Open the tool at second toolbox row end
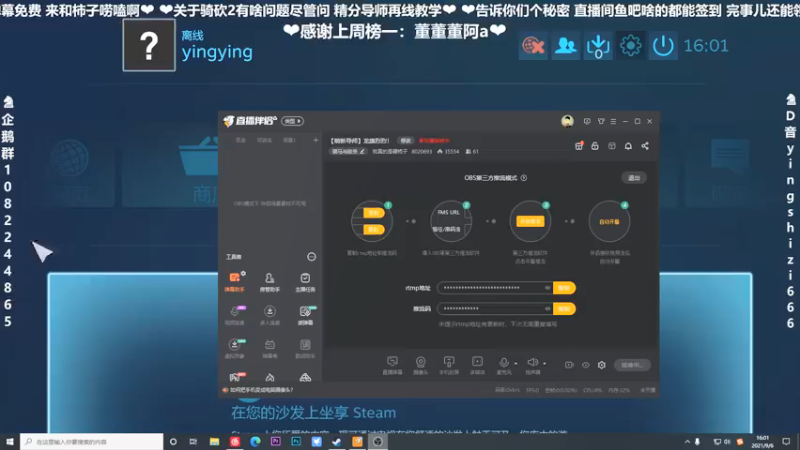Screen dimensions: 800x450 coord(305,315)
